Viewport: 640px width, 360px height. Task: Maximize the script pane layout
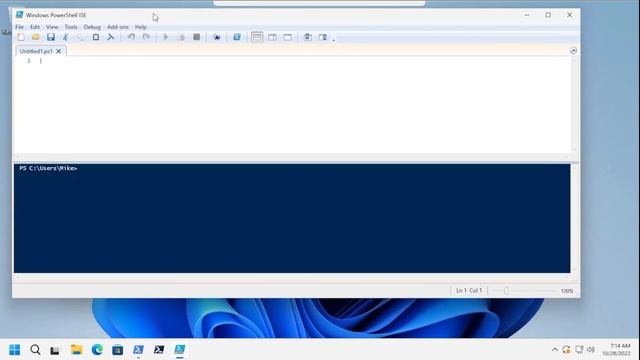point(287,37)
